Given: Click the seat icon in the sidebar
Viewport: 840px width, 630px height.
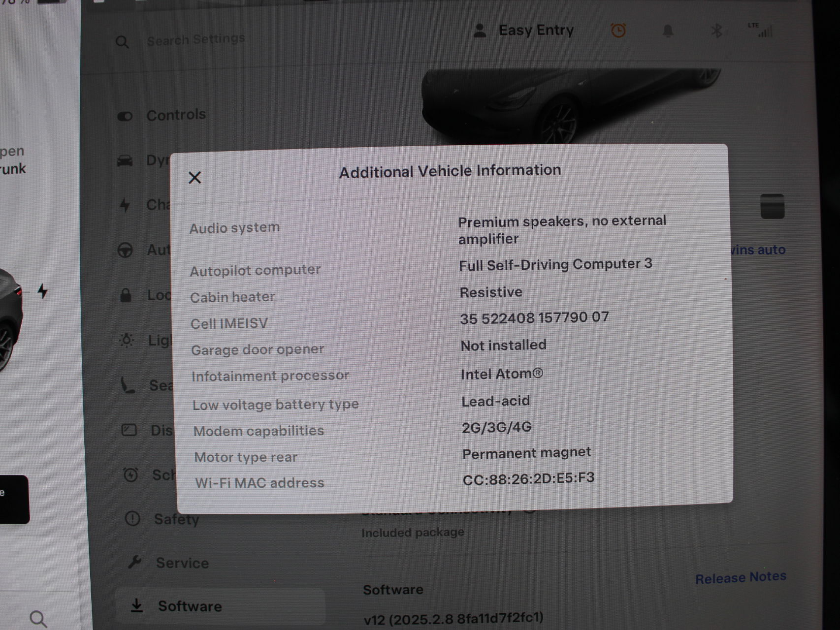Looking at the screenshot, I should pos(128,385).
